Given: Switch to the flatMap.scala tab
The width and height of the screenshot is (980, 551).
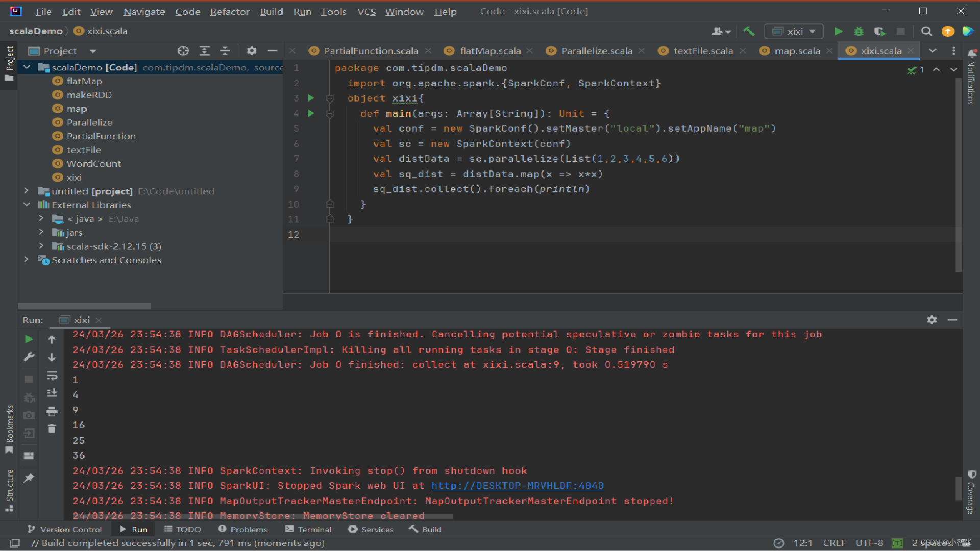Looking at the screenshot, I should (x=490, y=51).
